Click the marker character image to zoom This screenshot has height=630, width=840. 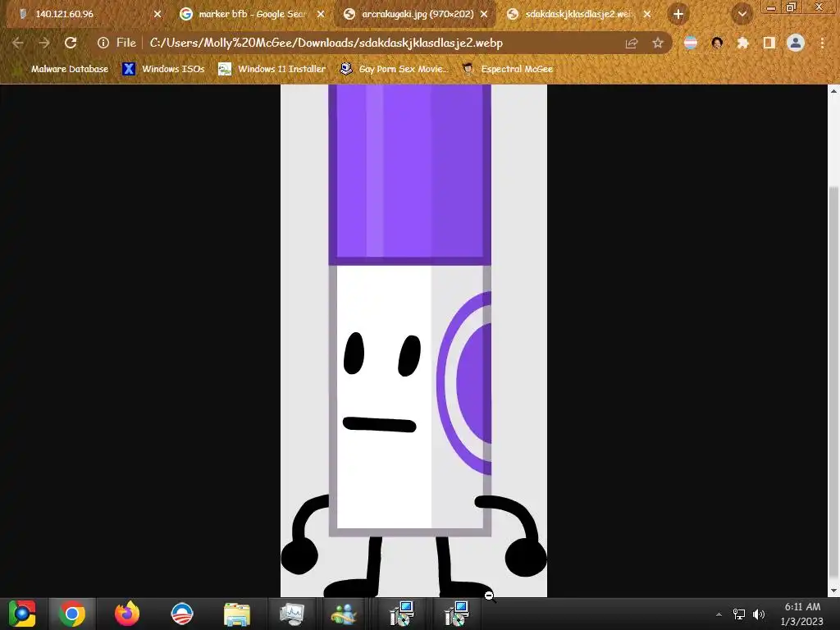[413, 340]
